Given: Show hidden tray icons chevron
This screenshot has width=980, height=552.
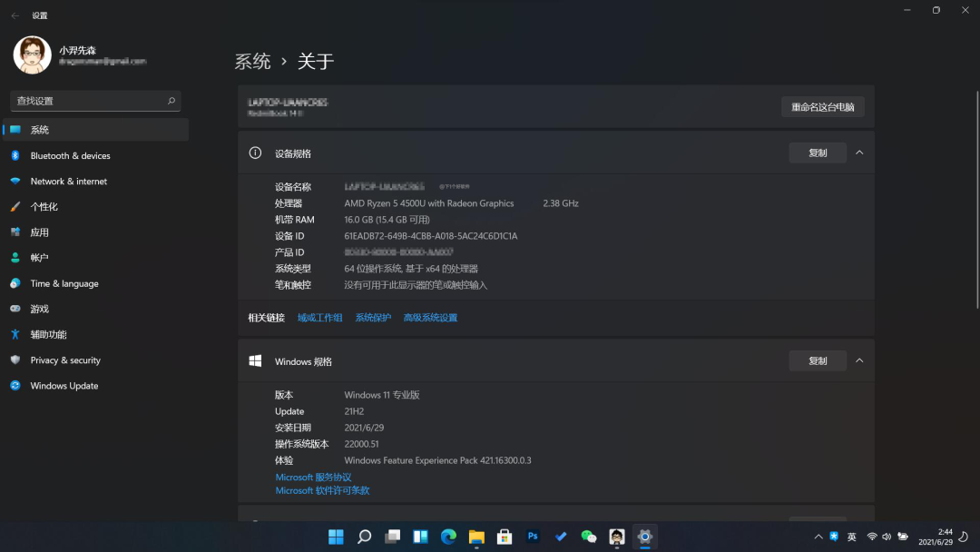Looking at the screenshot, I should tap(818, 537).
